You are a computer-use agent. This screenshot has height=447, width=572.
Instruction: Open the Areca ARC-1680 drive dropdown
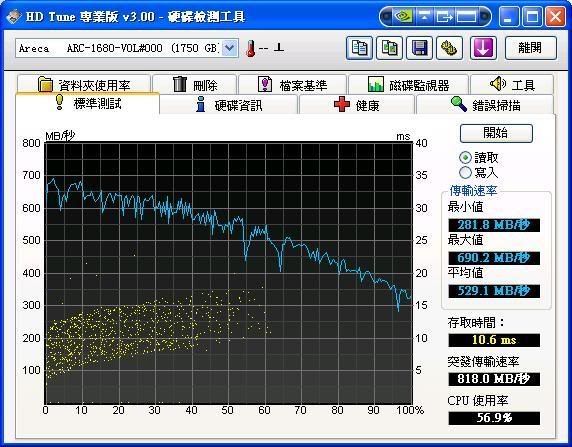pos(229,48)
